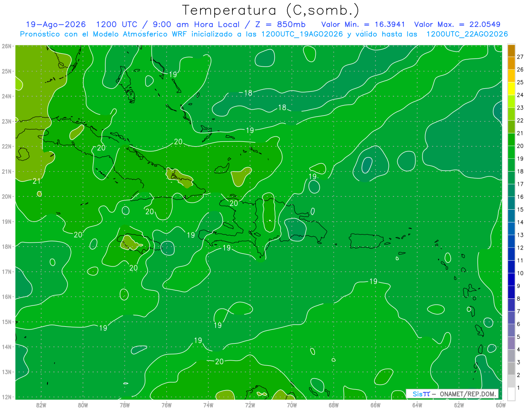Click the "78W" longitude axis label
Image resolution: width=532 pixels, height=411 pixels.
coord(125,405)
